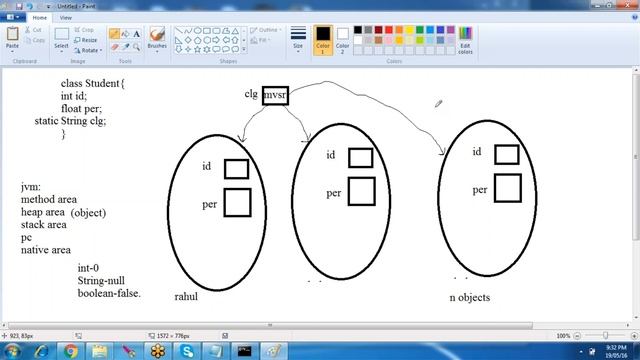
Task: Select the Magnifier tool
Action: pos(136,47)
